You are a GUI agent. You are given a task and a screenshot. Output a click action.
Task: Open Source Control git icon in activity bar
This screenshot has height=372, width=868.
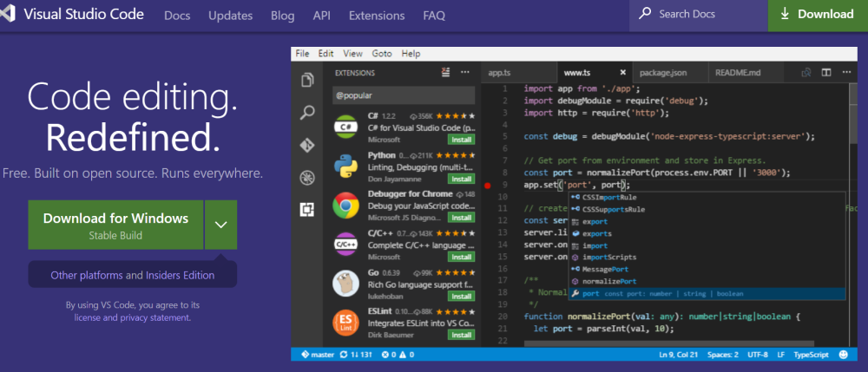click(307, 146)
